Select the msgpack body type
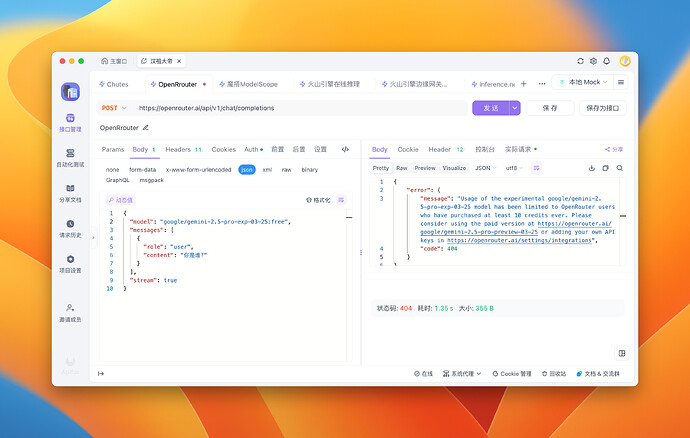 (x=151, y=180)
